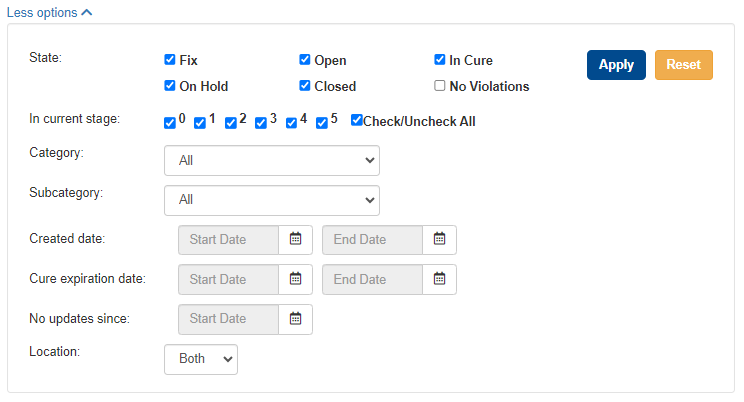Focus the Cure expiration End Date field
744x402 pixels.
[372, 280]
